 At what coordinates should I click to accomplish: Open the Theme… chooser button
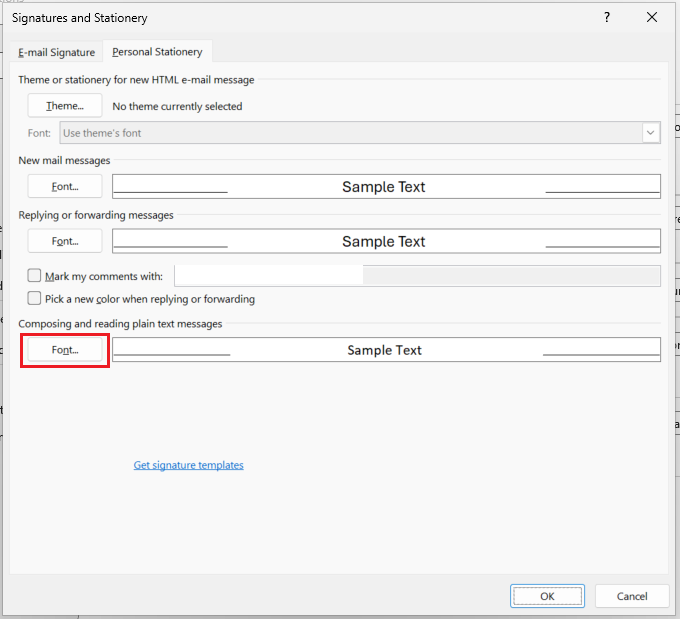(x=65, y=105)
